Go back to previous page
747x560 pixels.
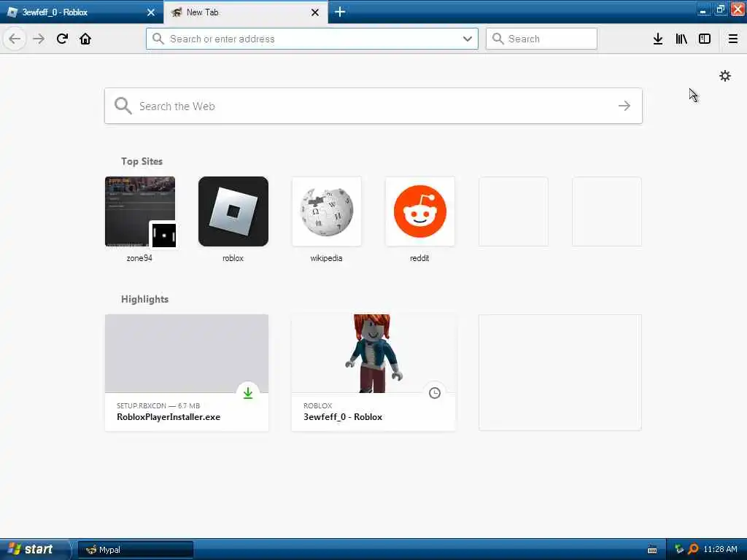[x=15, y=39]
